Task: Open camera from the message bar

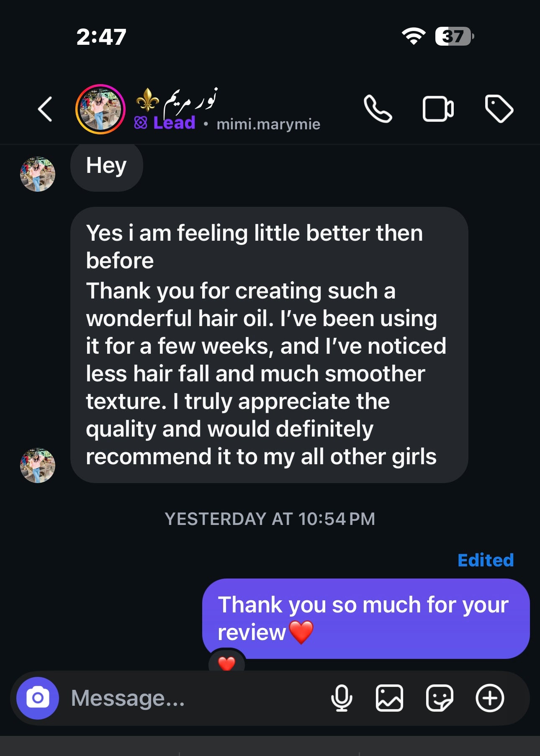Action: tap(38, 698)
